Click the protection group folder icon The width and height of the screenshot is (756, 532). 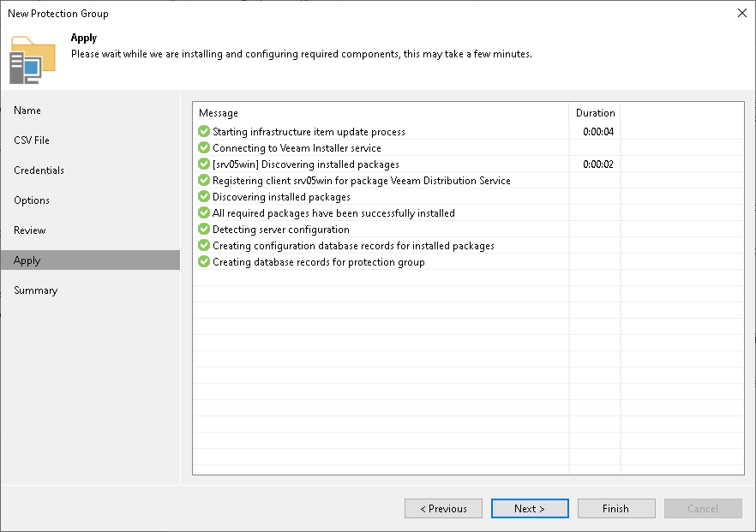(33, 58)
